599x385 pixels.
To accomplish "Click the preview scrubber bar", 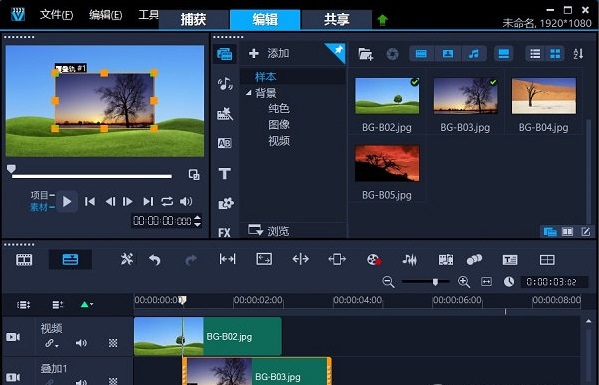I will (x=92, y=176).
